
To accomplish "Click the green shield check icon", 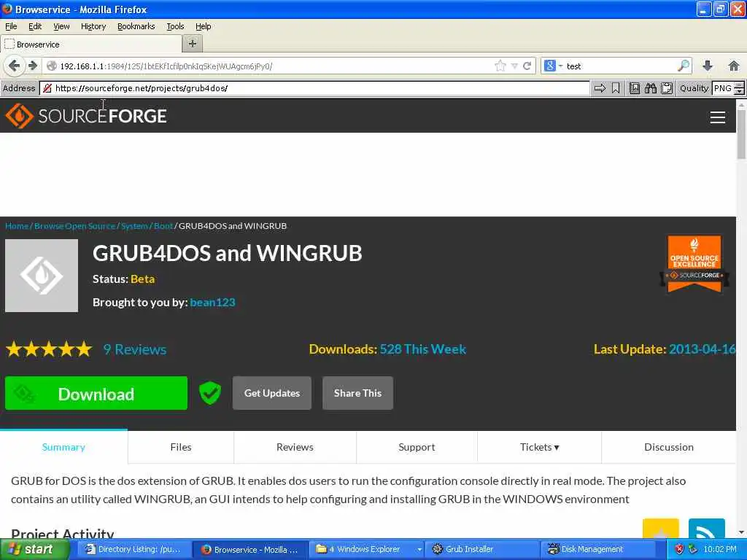I will [209, 393].
